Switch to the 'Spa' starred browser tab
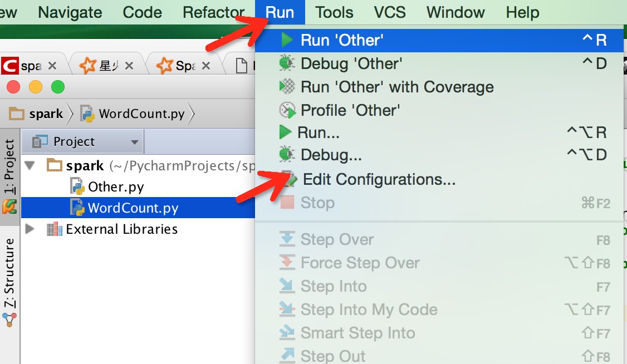This screenshot has height=364, width=627. coord(185,66)
